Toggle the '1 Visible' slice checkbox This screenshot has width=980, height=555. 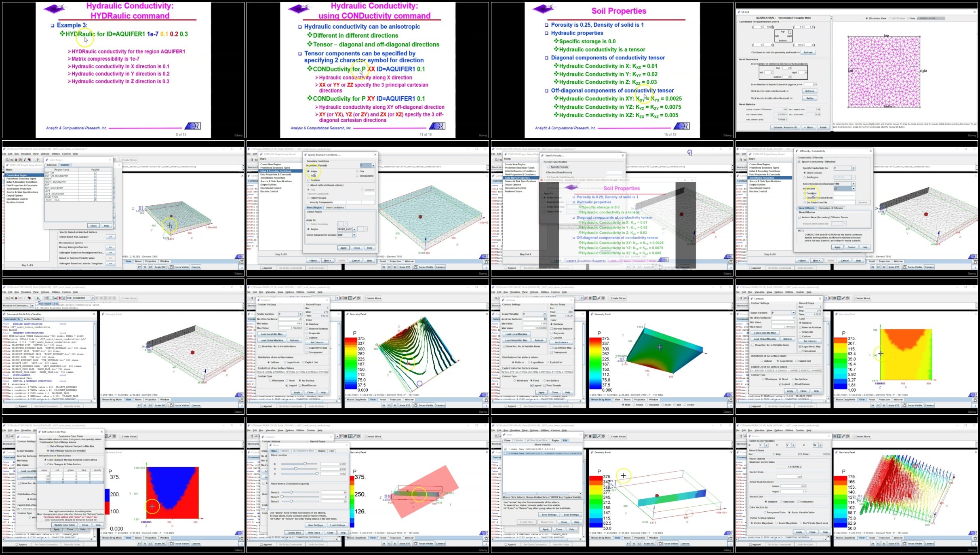(x=506, y=449)
